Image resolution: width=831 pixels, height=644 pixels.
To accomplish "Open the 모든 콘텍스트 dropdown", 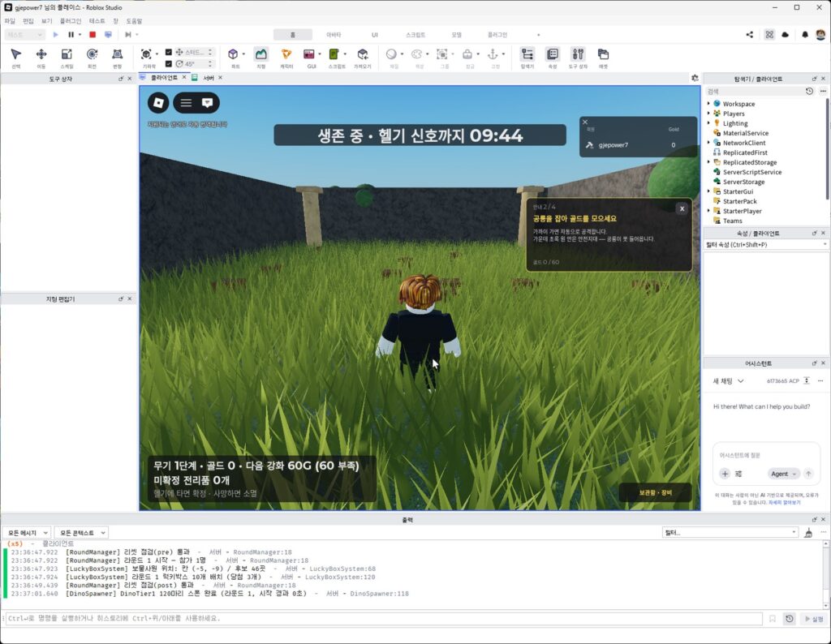I will pyautogui.click(x=81, y=533).
